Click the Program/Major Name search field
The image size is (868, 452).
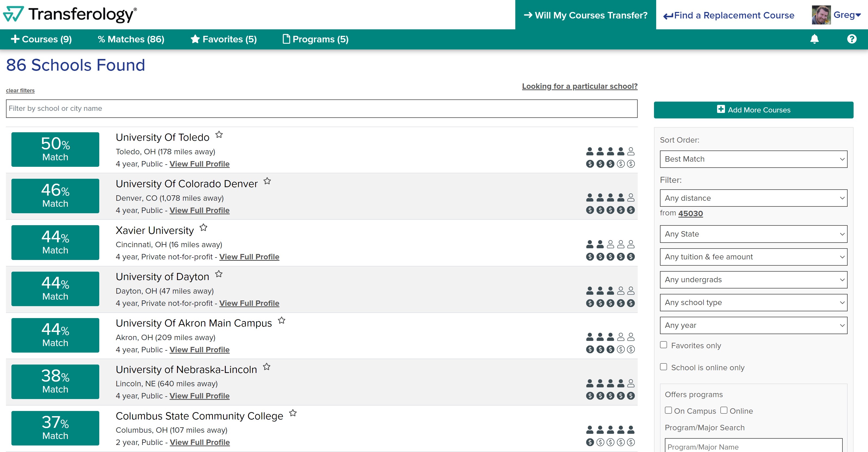click(754, 445)
